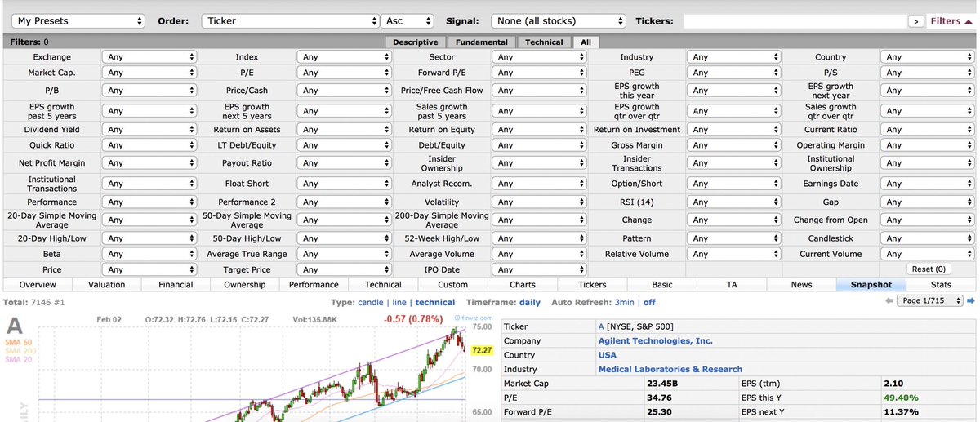Switch to Technical filter tab
This screenshot has width=980, height=422.
(544, 42)
